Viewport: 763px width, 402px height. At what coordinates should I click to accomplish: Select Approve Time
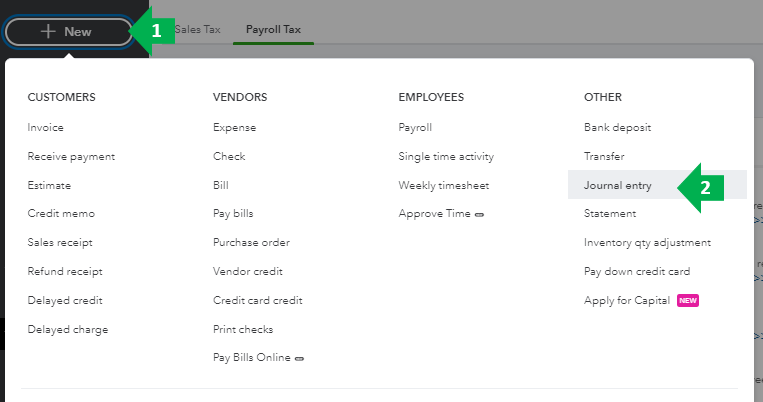coord(434,214)
